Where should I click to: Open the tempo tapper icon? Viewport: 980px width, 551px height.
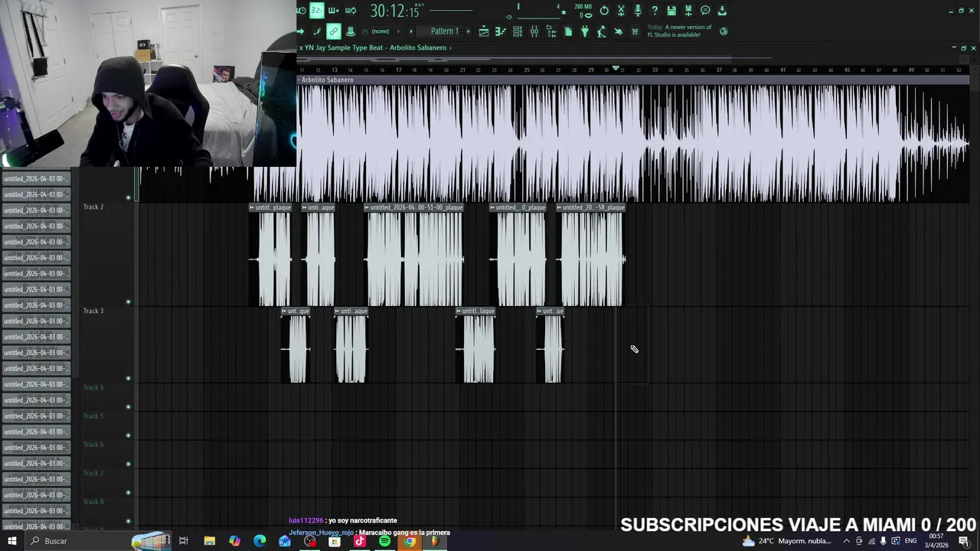602,31
